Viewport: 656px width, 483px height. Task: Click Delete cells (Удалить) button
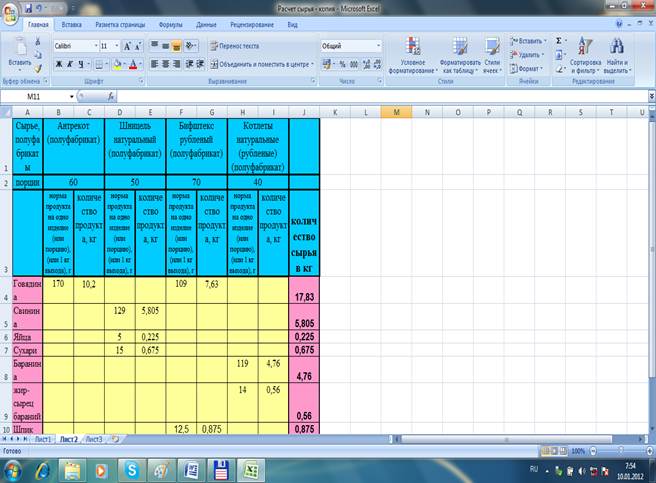526,55
